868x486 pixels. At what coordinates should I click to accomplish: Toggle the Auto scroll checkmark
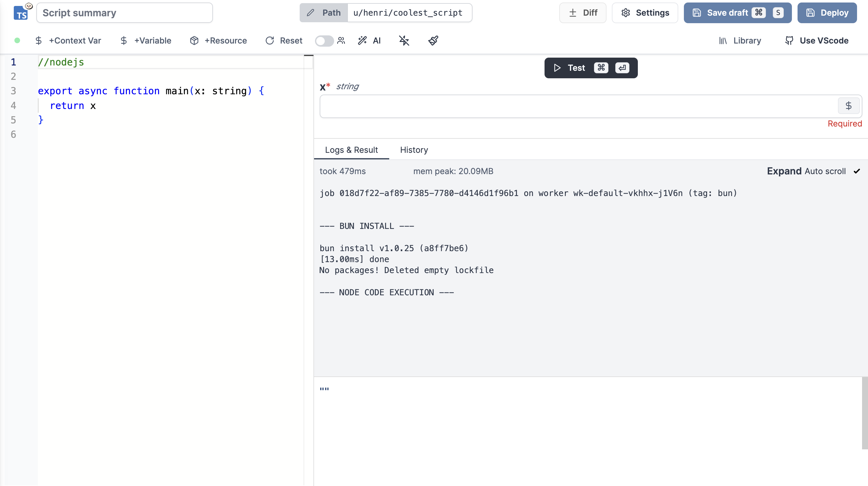pos(856,171)
